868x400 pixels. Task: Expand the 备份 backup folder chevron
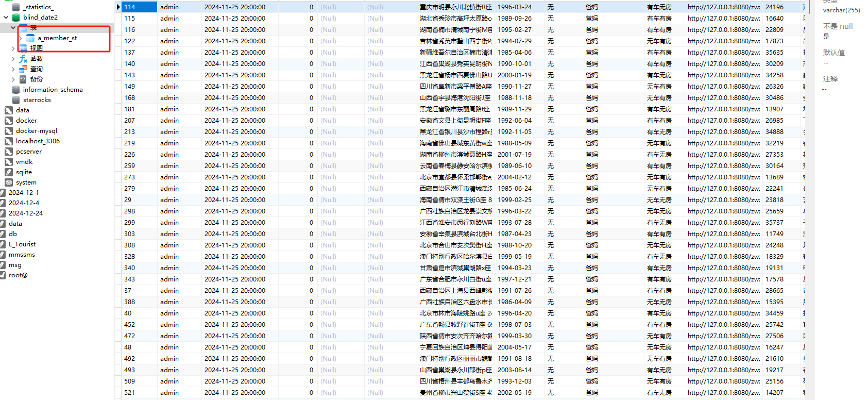click(13, 79)
